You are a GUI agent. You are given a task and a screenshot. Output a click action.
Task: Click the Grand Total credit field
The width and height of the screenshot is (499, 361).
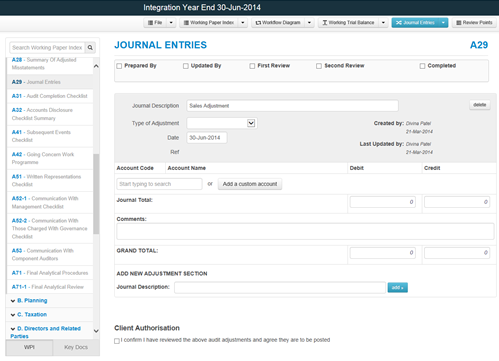[457, 253]
